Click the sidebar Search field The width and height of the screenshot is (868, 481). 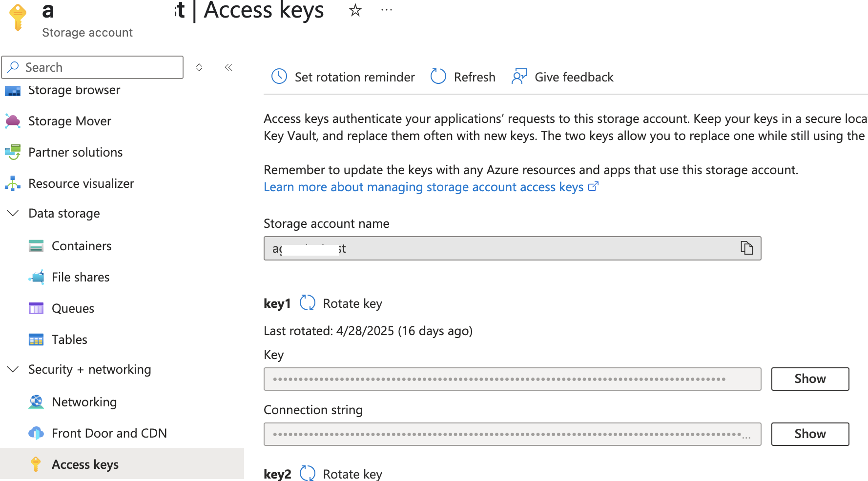[92, 67]
